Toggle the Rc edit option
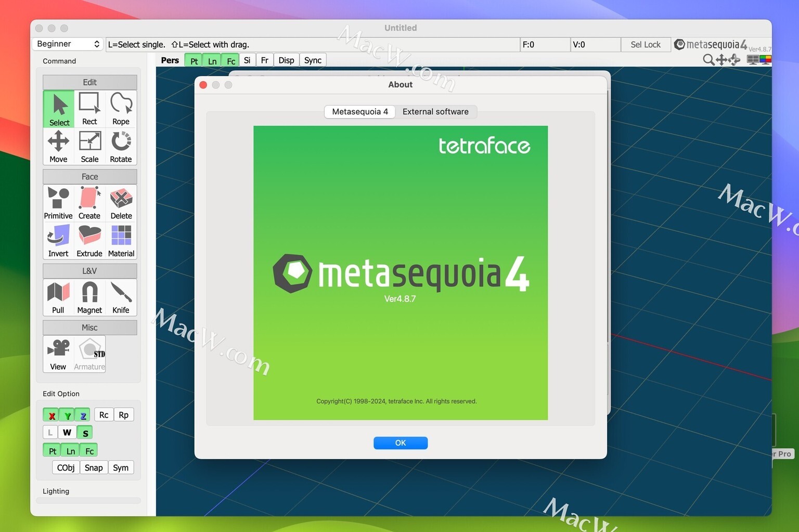799x532 pixels. coord(104,414)
